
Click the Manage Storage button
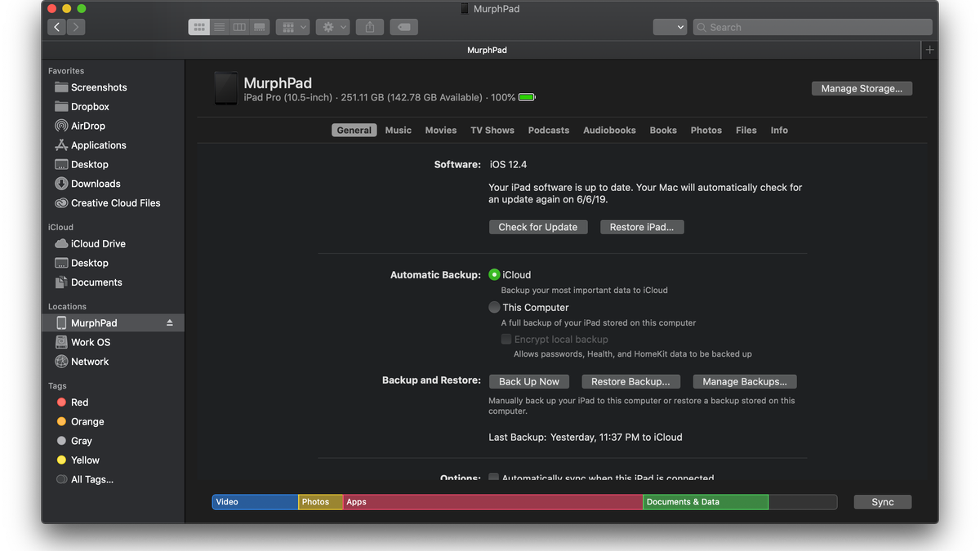[x=862, y=88]
